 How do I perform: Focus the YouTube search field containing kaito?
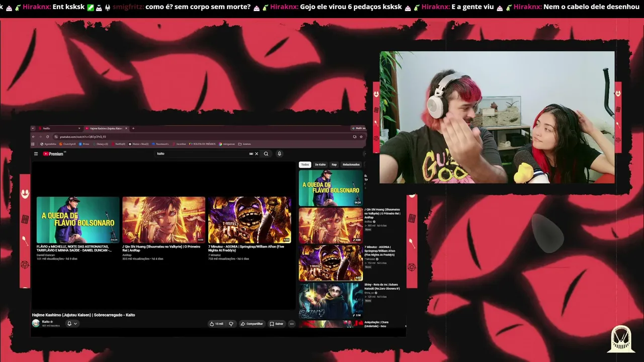[x=201, y=154]
